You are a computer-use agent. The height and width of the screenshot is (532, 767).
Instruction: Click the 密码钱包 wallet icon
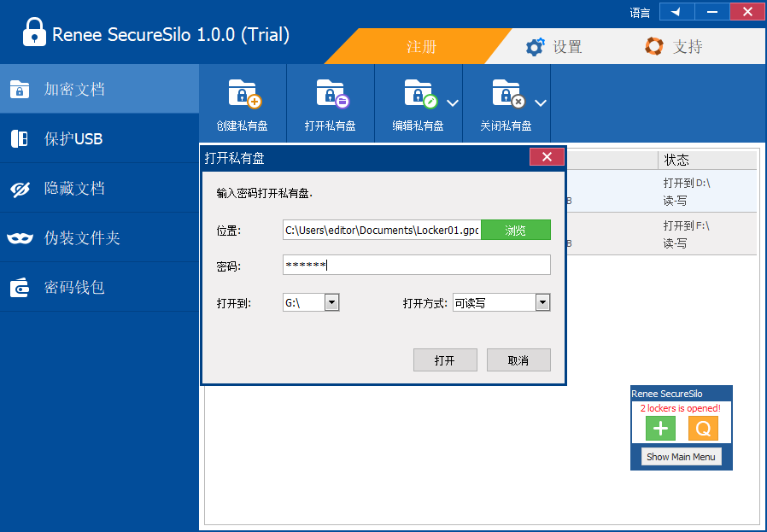click(x=20, y=288)
